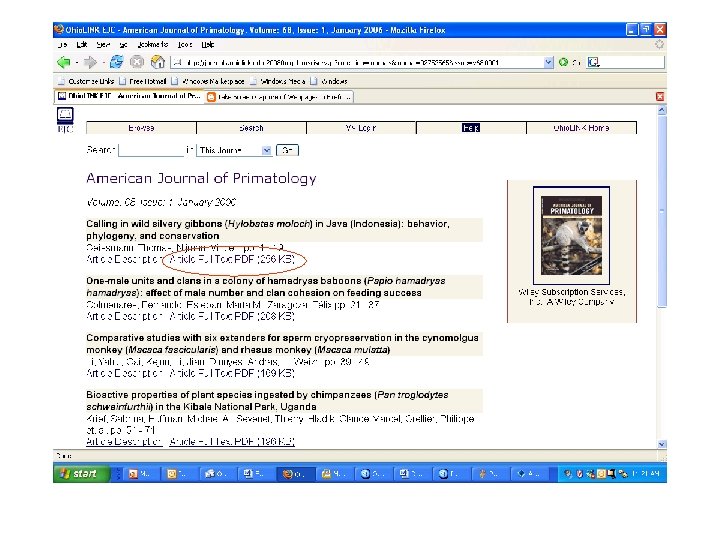Open Article Description for hamadryas baboons article
Screen dimensions: 720x540
click(124, 316)
